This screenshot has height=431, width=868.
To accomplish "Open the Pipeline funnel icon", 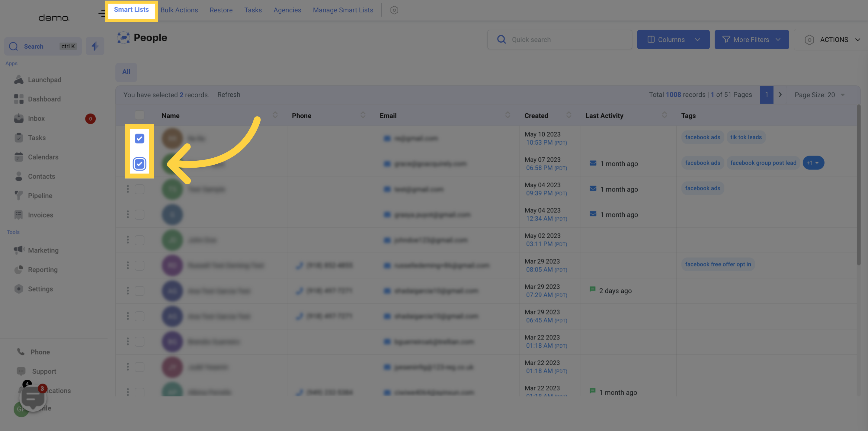I will point(19,195).
